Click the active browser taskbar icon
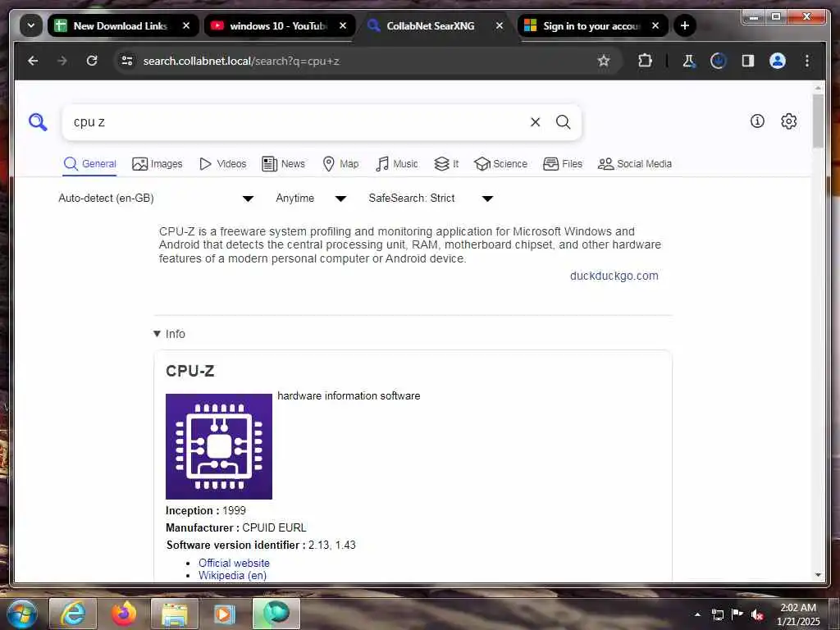This screenshot has height=630, width=840. (276, 614)
